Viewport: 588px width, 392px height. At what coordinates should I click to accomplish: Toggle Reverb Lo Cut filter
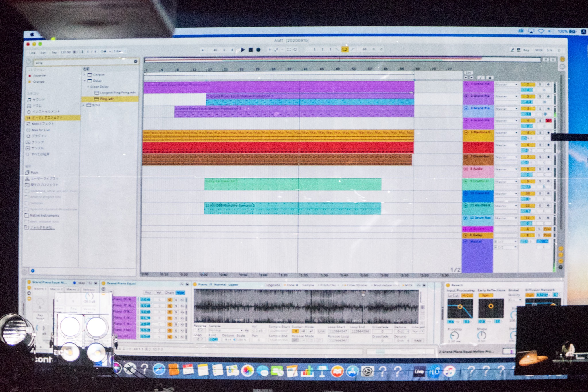tap(454, 295)
